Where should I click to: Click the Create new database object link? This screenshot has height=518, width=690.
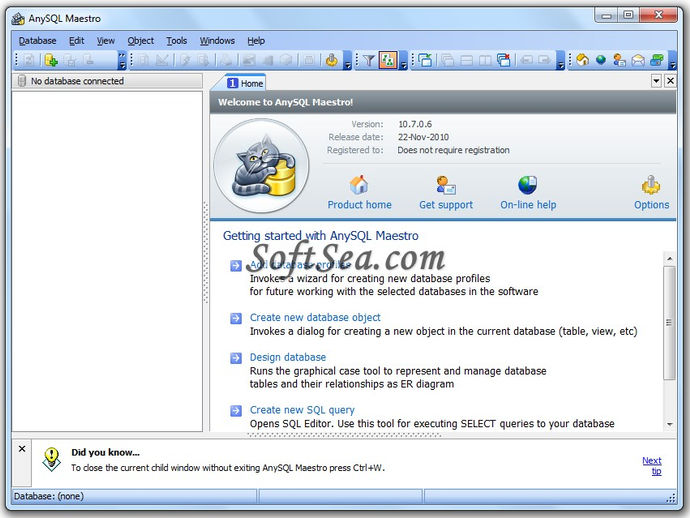pyautogui.click(x=315, y=317)
